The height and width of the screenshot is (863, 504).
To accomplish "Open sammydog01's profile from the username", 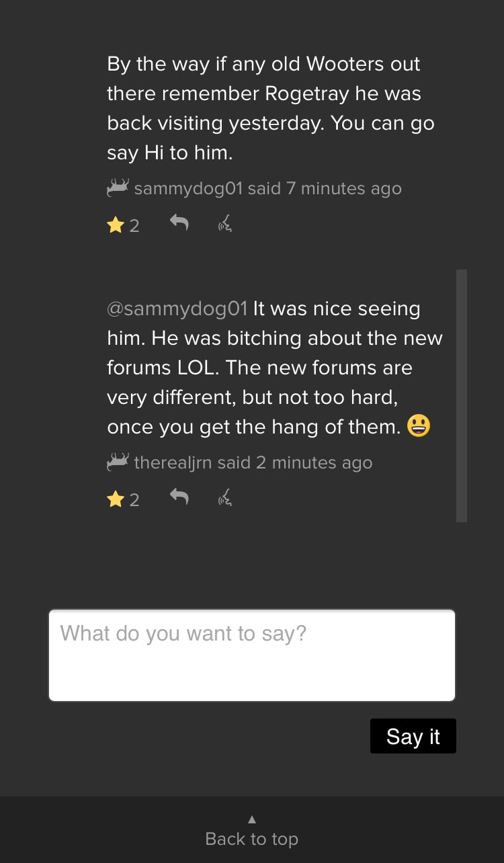I will click(x=188, y=189).
